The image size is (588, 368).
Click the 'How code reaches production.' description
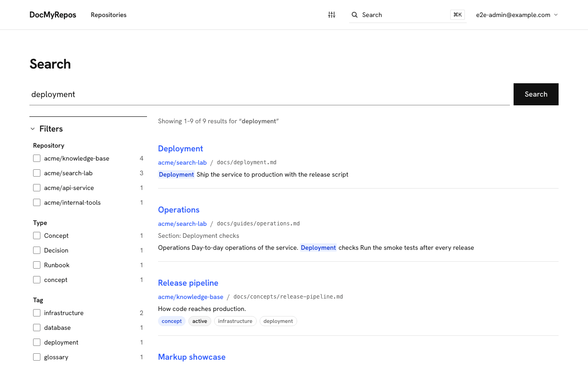pos(202,309)
